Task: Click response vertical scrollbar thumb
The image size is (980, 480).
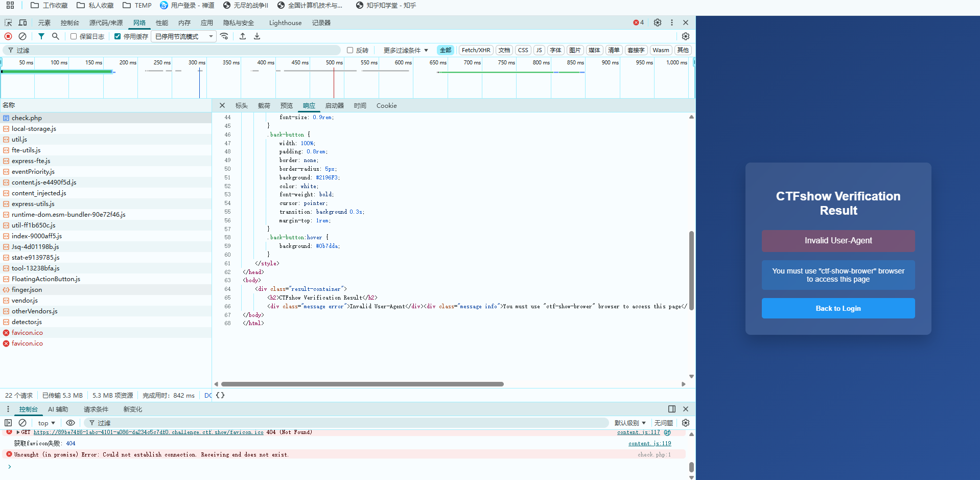Action: [x=691, y=270]
